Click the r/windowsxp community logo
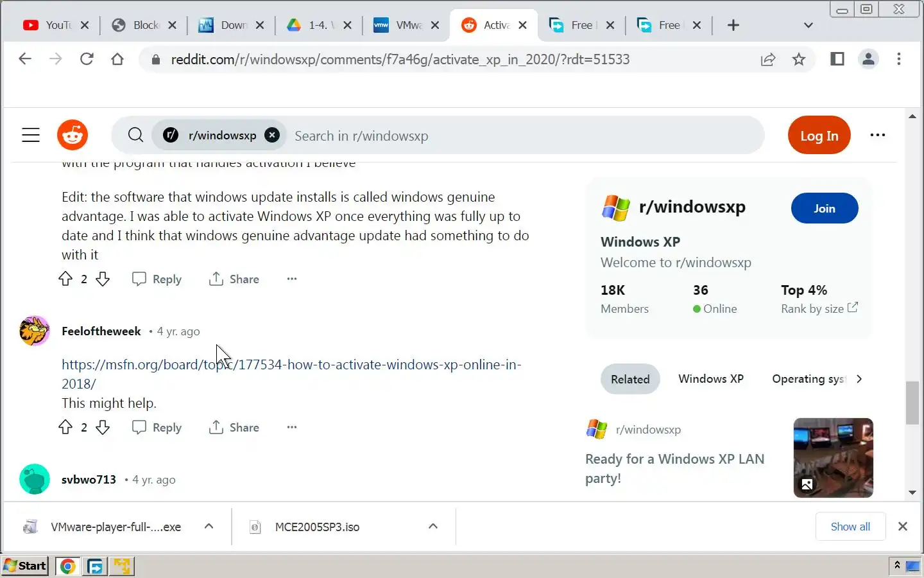Screen dimensions: 924x578 615,207
